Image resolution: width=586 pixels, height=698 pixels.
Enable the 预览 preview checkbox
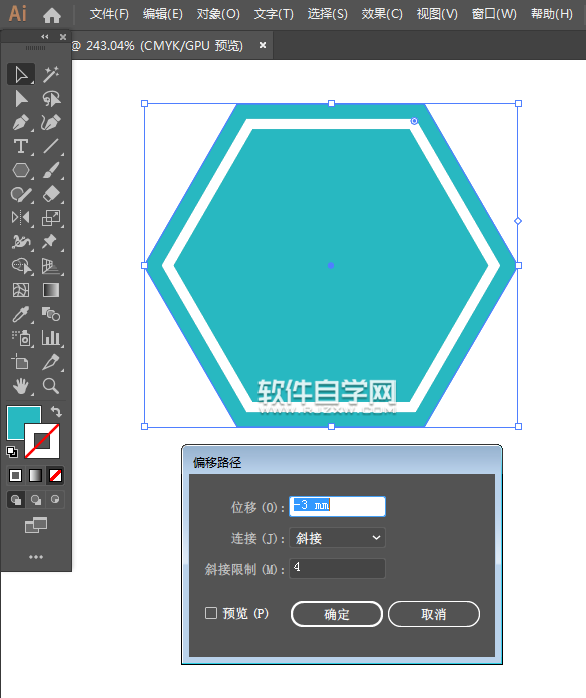point(211,613)
